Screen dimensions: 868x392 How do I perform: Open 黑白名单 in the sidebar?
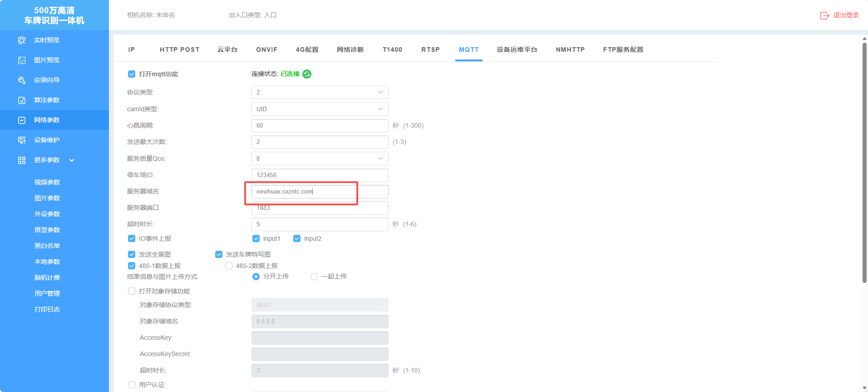(x=47, y=246)
